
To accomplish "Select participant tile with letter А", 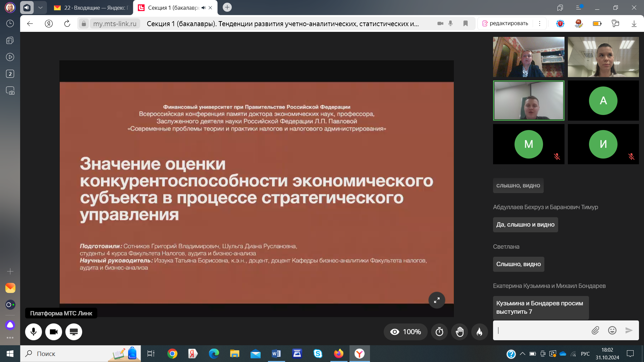I will point(603,101).
